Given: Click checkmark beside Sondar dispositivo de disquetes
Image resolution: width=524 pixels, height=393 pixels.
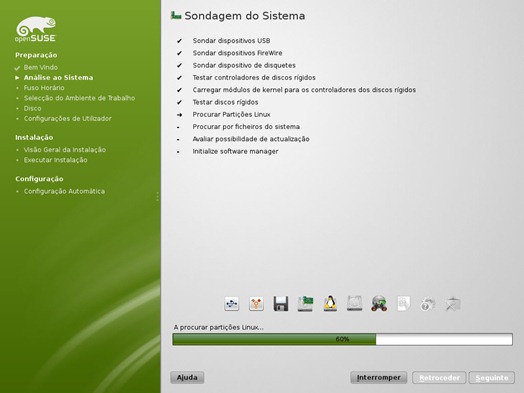Looking at the screenshot, I should click(179, 66).
